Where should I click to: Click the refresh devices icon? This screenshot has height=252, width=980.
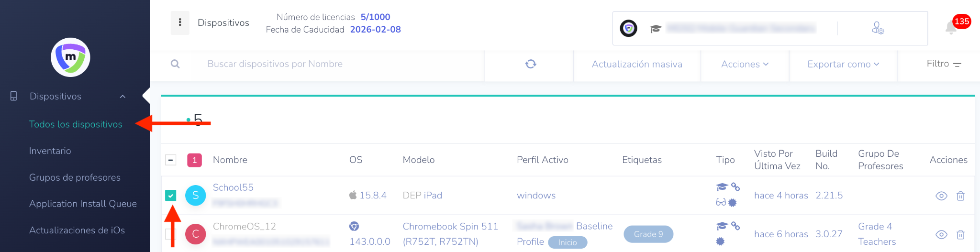click(x=530, y=64)
